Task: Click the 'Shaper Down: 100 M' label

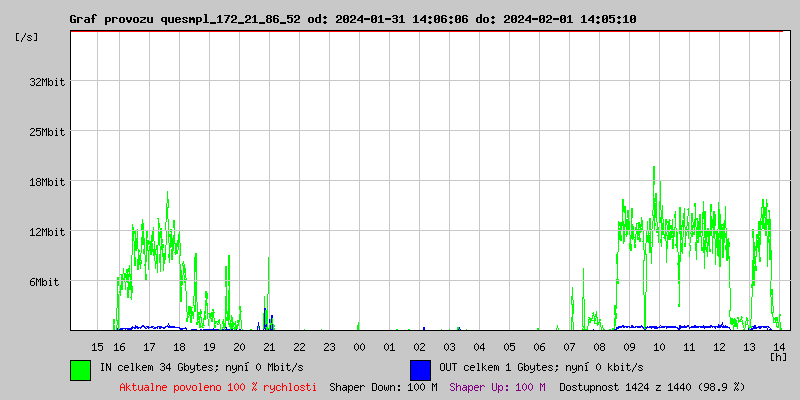Action: click(x=383, y=386)
